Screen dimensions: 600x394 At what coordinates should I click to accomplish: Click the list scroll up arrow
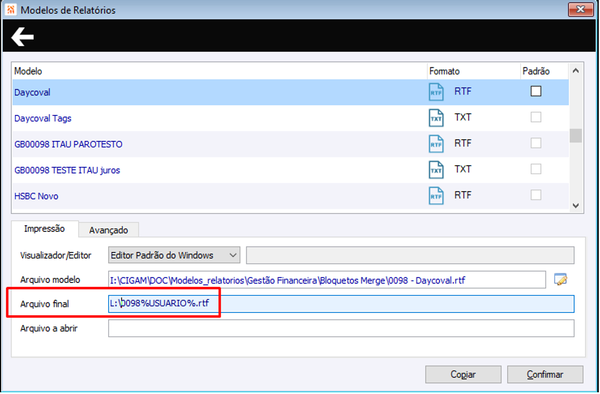576,71
